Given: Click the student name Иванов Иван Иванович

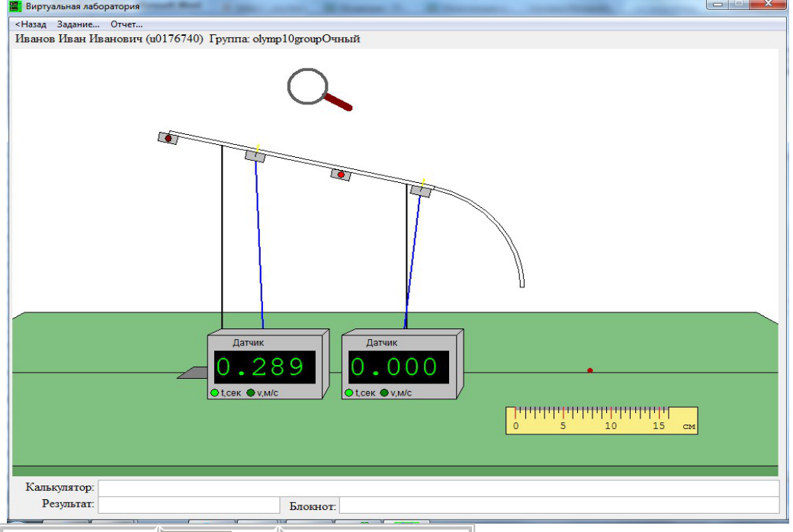Looking at the screenshot, I should click(79, 39).
